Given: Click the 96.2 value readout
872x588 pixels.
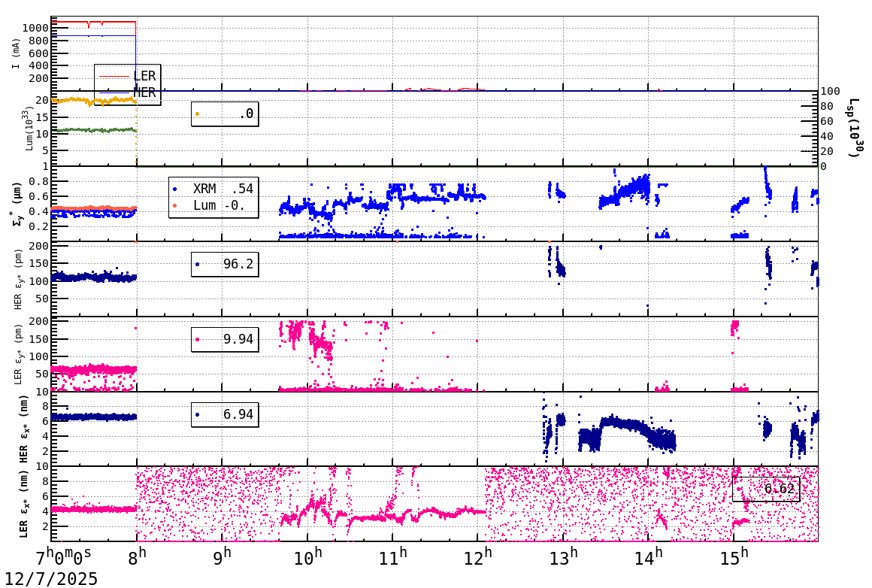Looking at the screenshot, I should (x=225, y=264).
